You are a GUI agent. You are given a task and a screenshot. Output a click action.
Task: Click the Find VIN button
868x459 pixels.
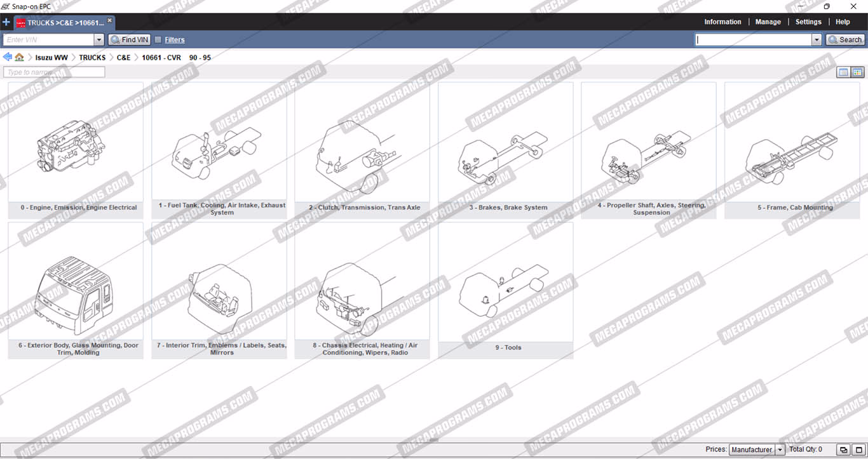pyautogui.click(x=129, y=39)
